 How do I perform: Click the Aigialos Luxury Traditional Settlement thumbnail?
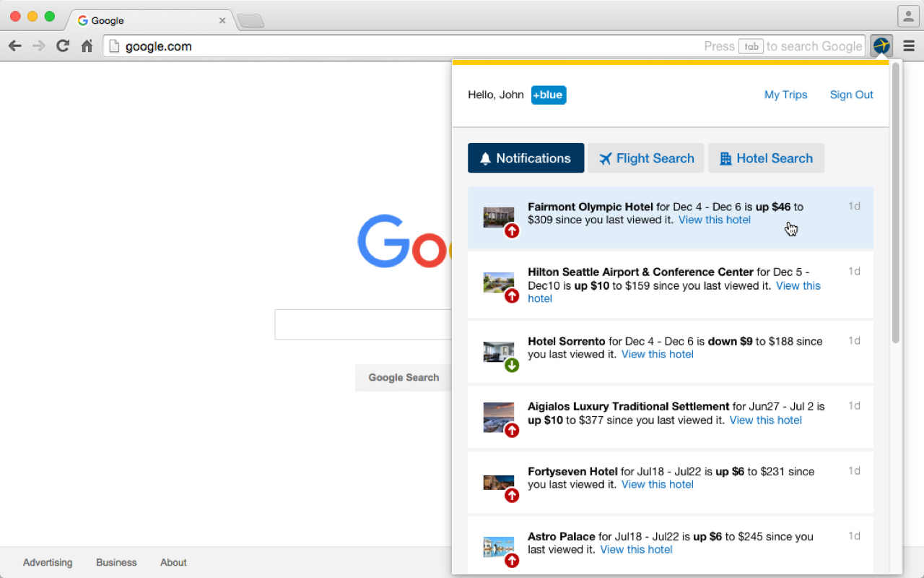[499, 417]
